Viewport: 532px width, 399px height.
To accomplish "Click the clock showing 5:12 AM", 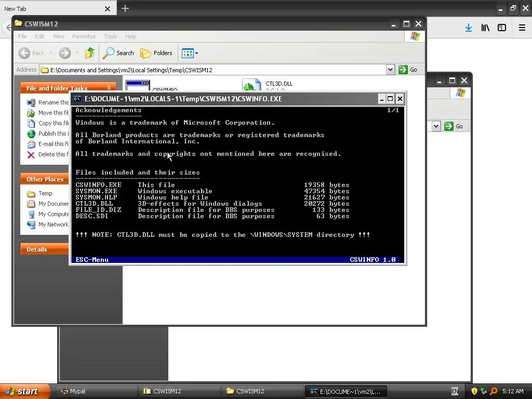I will [x=513, y=391].
